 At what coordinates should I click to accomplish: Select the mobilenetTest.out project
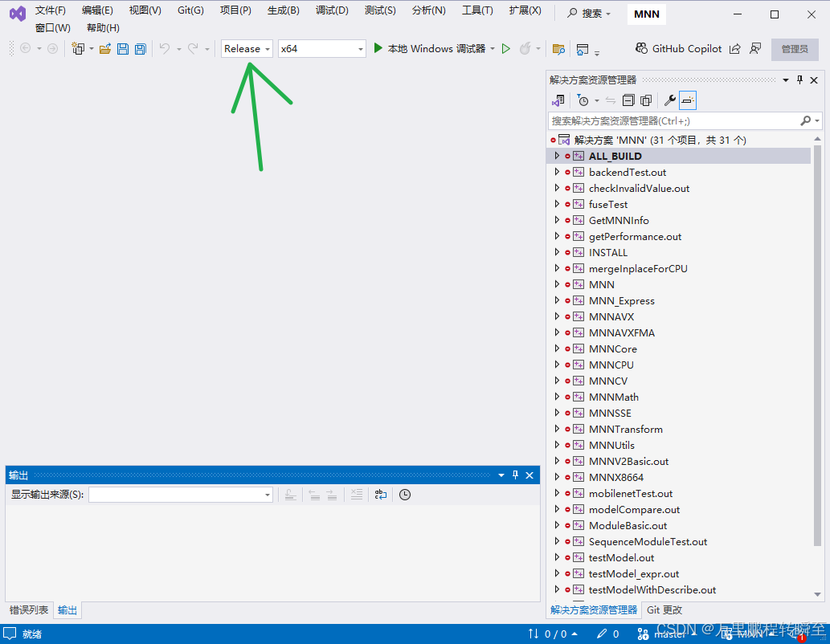(631, 493)
